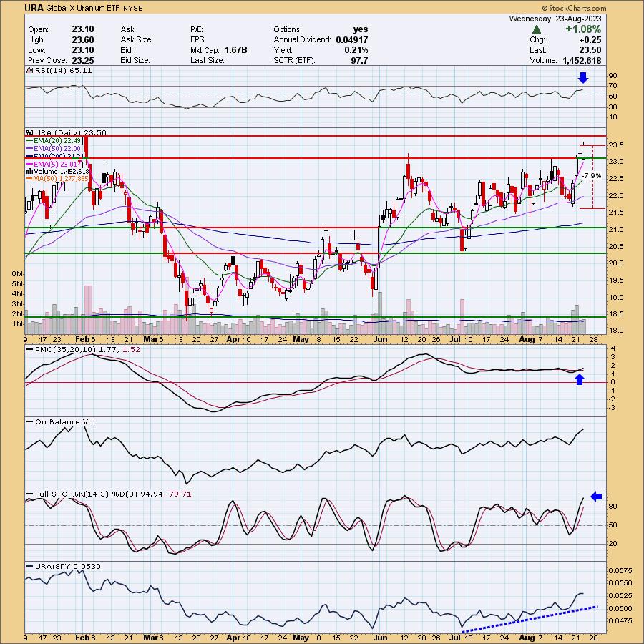
Task: Click the Last price value 23.50 in header
Action: (x=590, y=50)
